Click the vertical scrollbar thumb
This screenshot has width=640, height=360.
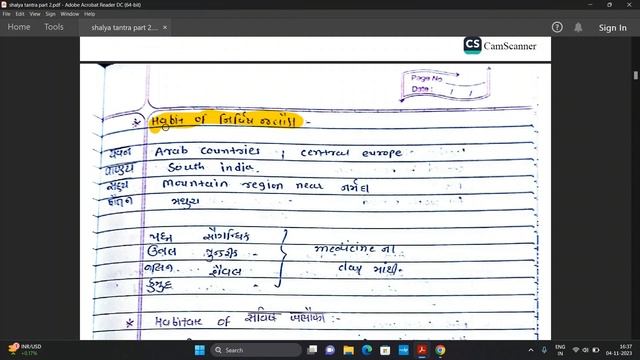click(x=636, y=76)
